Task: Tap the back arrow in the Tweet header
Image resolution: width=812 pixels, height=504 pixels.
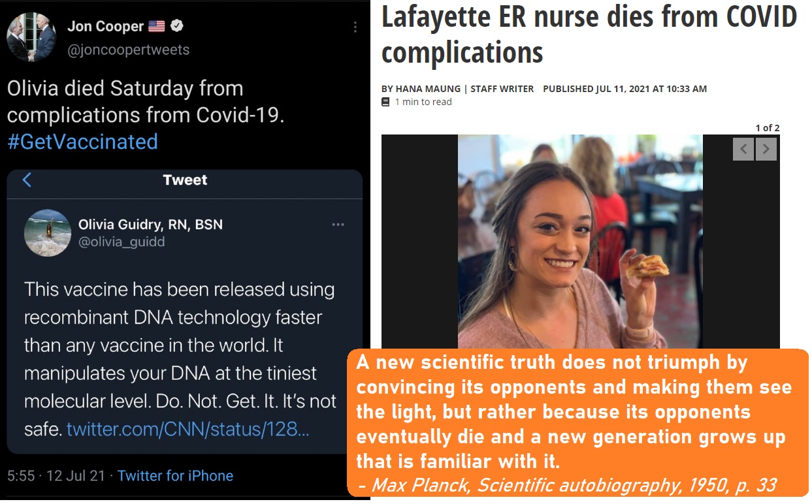Action: point(27,180)
